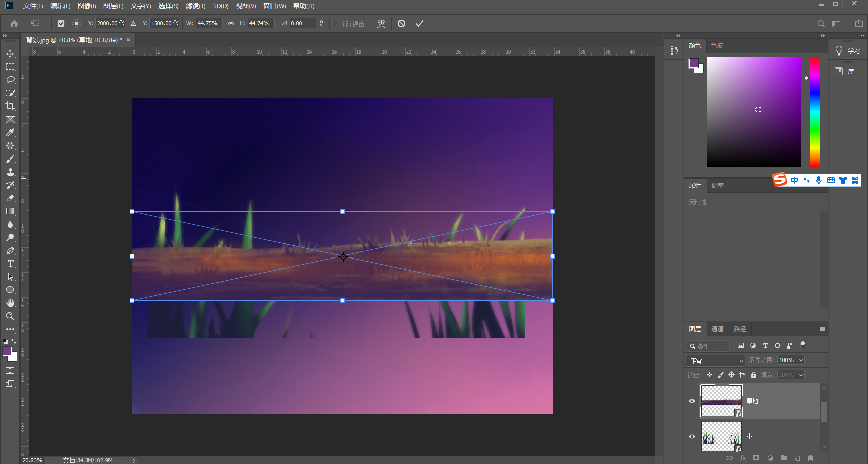868x464 pixels.
Task: Select the Gradient tool
Action: 10,211
